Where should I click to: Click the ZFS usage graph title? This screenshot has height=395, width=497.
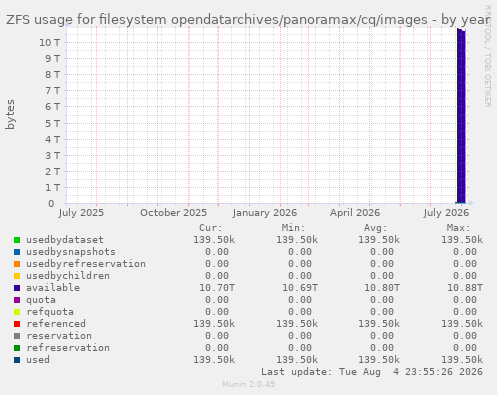[x=248, y=20]
